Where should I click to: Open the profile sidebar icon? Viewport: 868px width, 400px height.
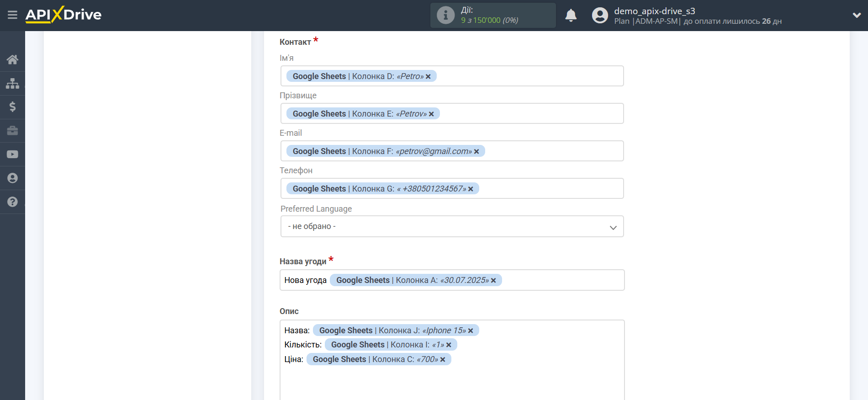point(12,178)
